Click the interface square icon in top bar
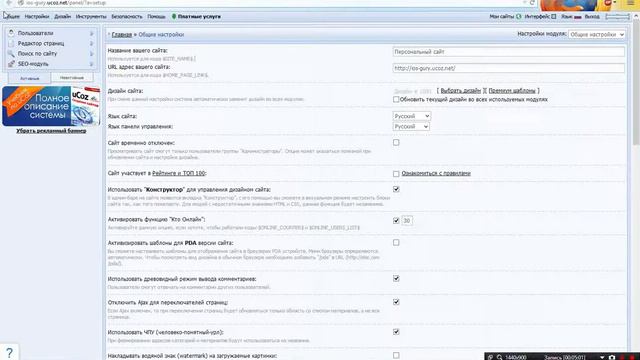The height and width of the screenshot is (360, 640). pyautogui.click(x=553, y=16)
